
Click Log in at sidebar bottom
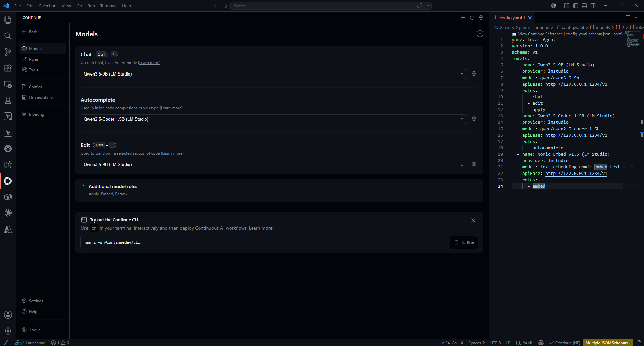[x=32, y=330]
